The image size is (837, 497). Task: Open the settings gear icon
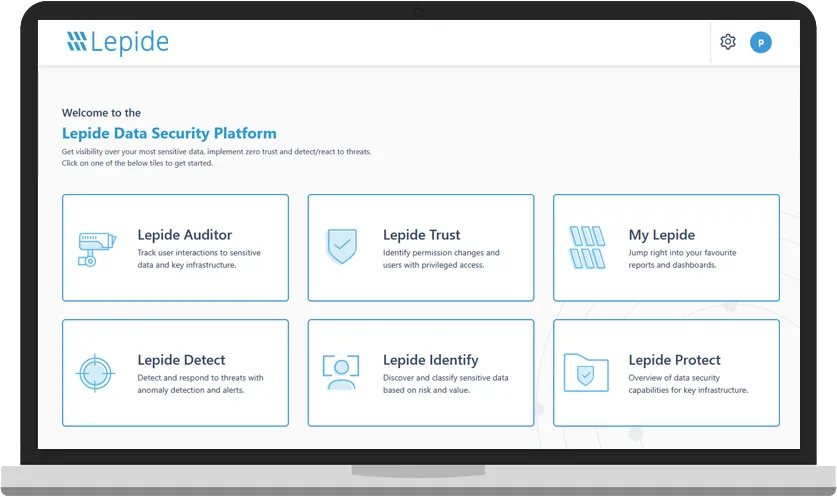coord(728,42)
